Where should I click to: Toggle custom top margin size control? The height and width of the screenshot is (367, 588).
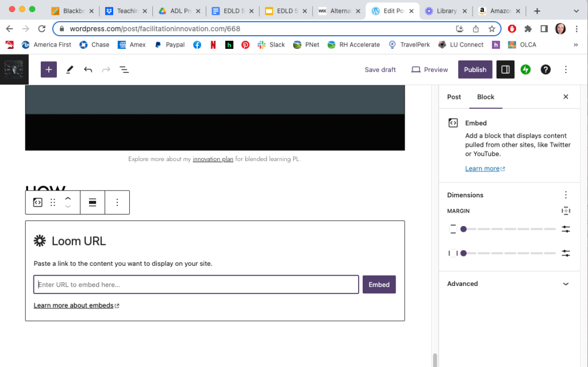click(566, 229)
